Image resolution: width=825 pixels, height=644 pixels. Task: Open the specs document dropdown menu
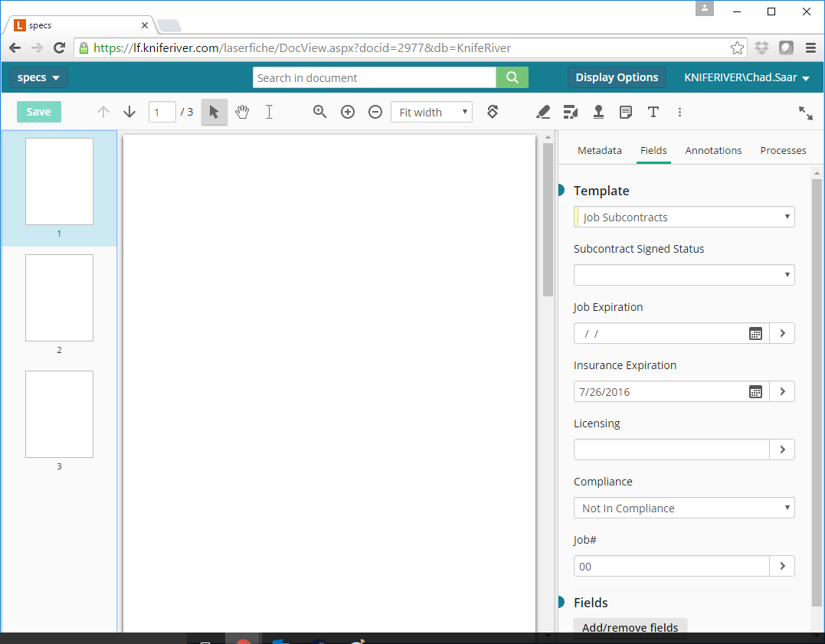(38, 78)
